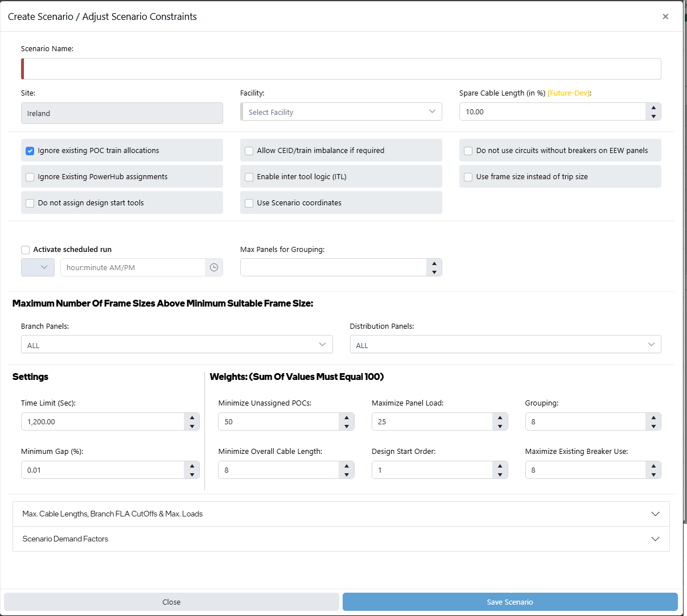Increment Minimize Unassigned POCs value
The height and width of the screenshot is (616, 687).
[347, 417]
